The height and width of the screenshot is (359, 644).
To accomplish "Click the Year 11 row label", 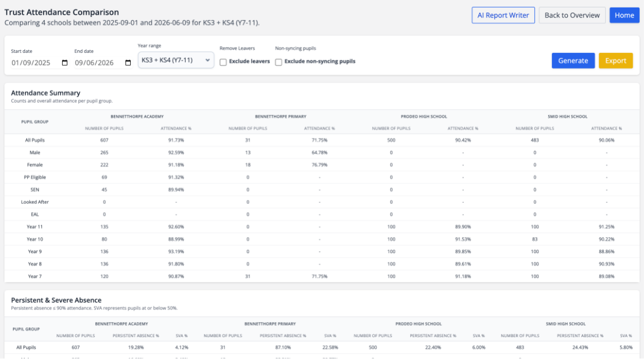I will (x=35, y=226).
